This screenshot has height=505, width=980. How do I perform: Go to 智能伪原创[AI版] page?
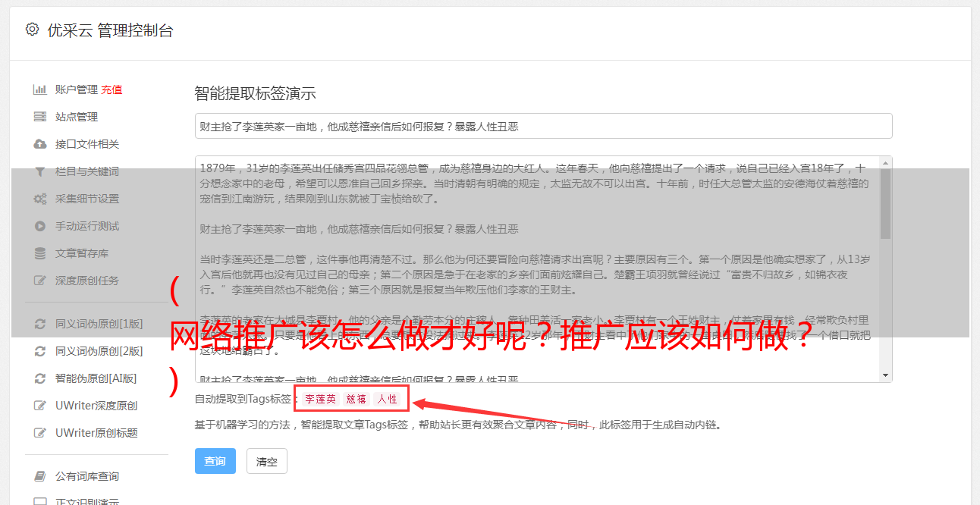point(96,378)
